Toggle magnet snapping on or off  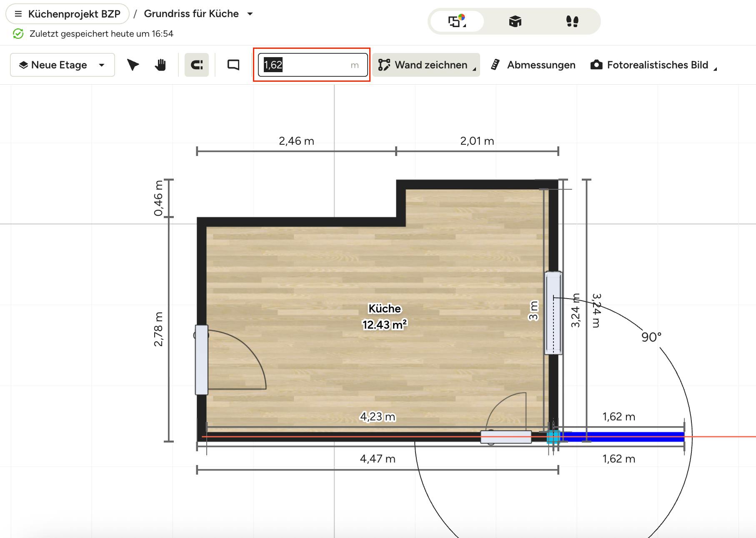pyautogui.click(x=197, y=65)
